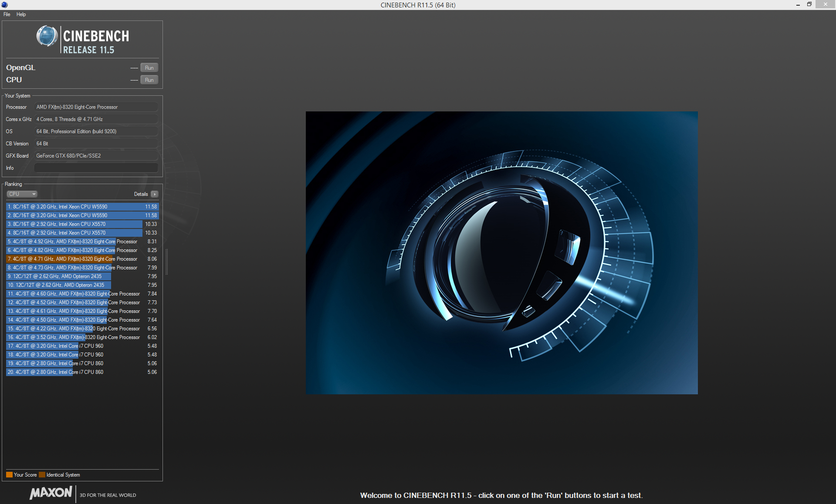This screenshot has width=836, height=504.
Task: Click the orange Your Score legend swatch
Action: (9, 475)
